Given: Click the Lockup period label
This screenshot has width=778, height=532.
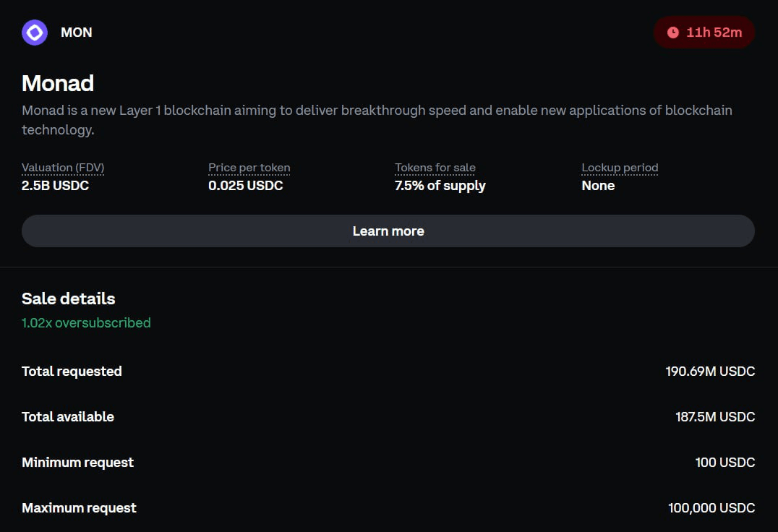Looking at the screenshot, I should coord(620,168).
